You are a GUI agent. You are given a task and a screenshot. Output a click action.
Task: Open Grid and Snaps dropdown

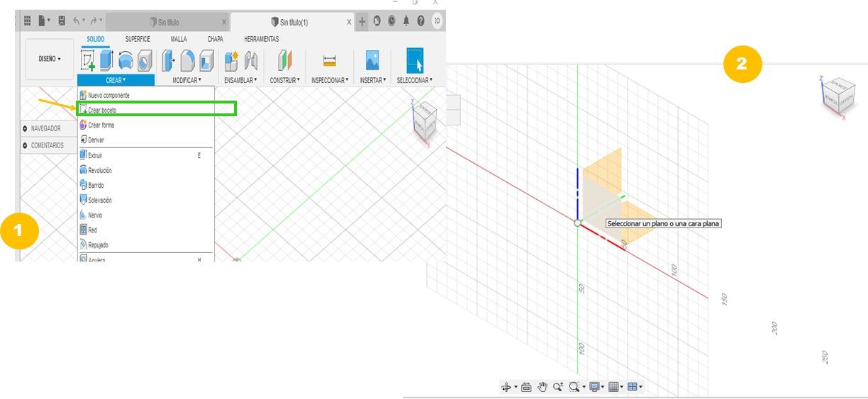click(616, 387)
